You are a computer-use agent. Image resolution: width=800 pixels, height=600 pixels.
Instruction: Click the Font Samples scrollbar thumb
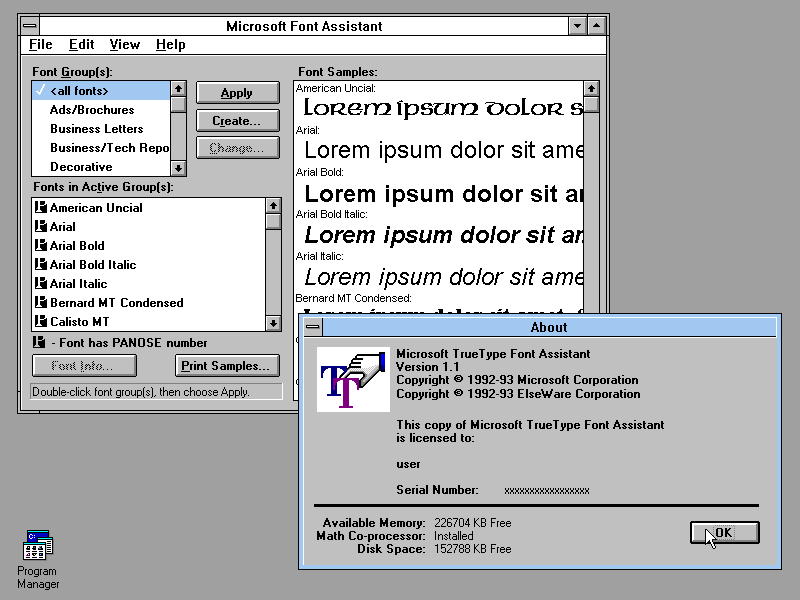tap(591, 105)
